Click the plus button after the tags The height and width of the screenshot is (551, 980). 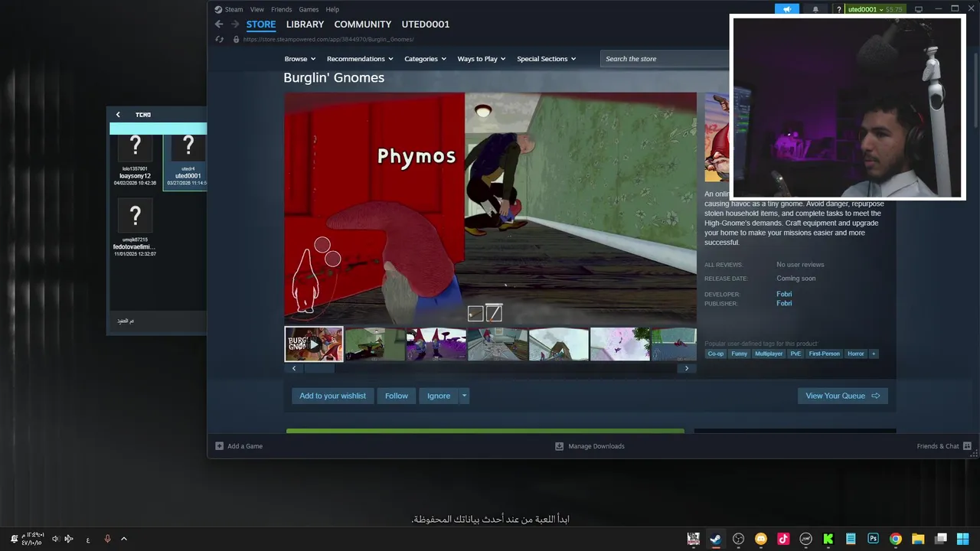point(874,354)
